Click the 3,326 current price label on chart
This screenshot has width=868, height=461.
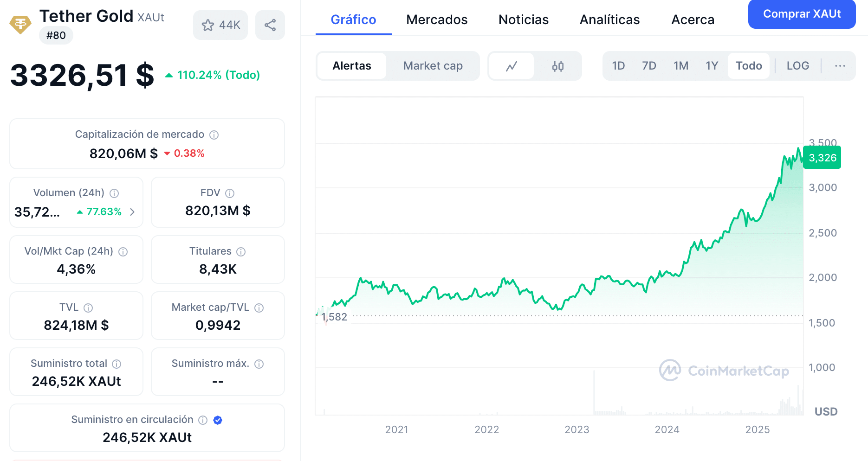(822, 158)
